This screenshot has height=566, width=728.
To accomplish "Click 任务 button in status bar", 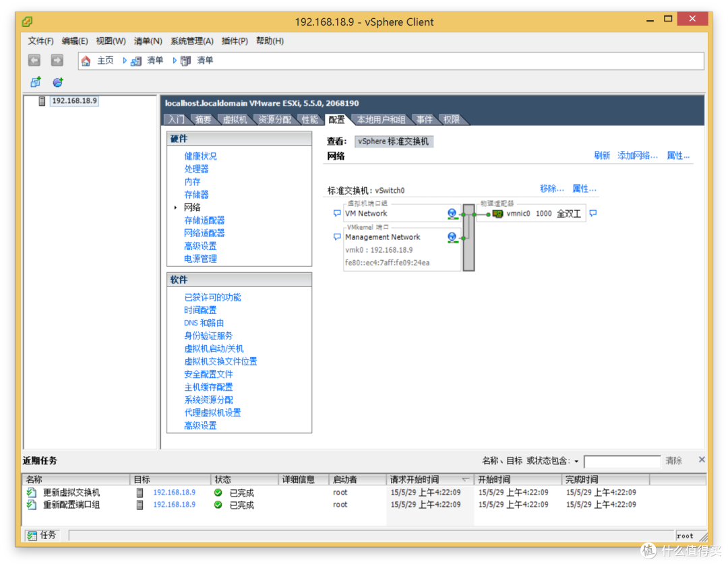I will pyautogui.click(x=42, y=536).
